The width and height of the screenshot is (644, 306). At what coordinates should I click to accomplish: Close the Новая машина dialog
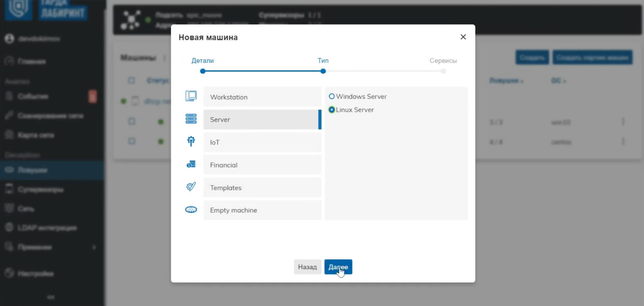463,37
